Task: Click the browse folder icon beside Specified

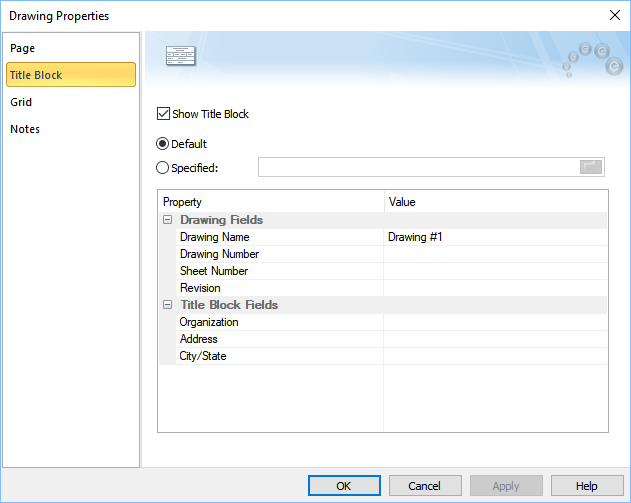Action: [x=591, y=167]
